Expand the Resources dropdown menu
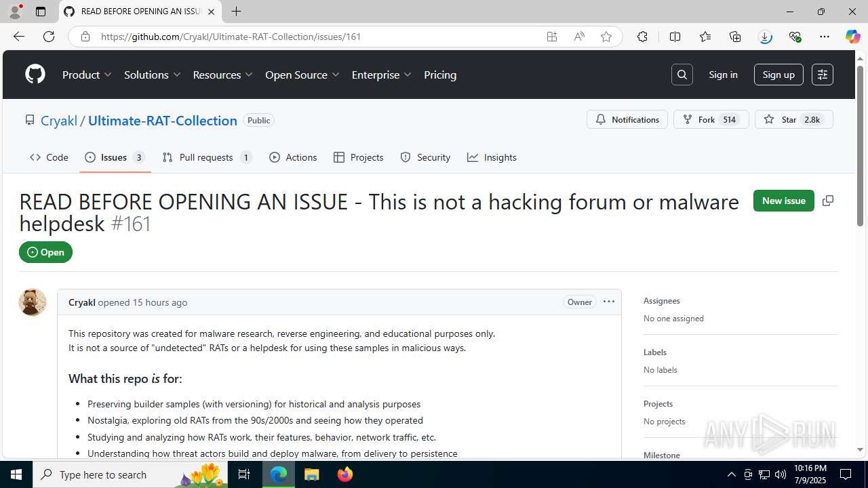 click(x=223, y=75)
